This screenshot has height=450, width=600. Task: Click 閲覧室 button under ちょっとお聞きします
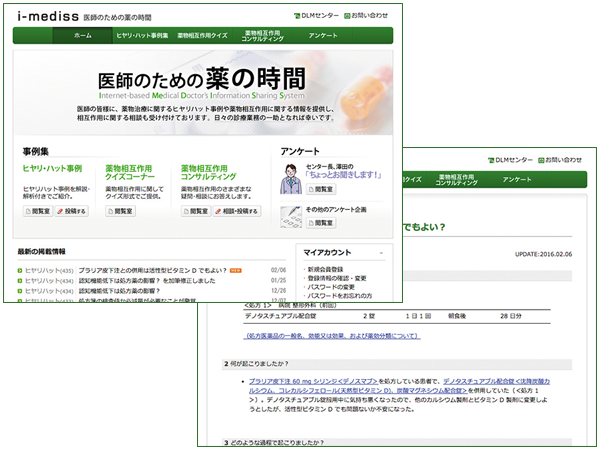coord(321,189)
